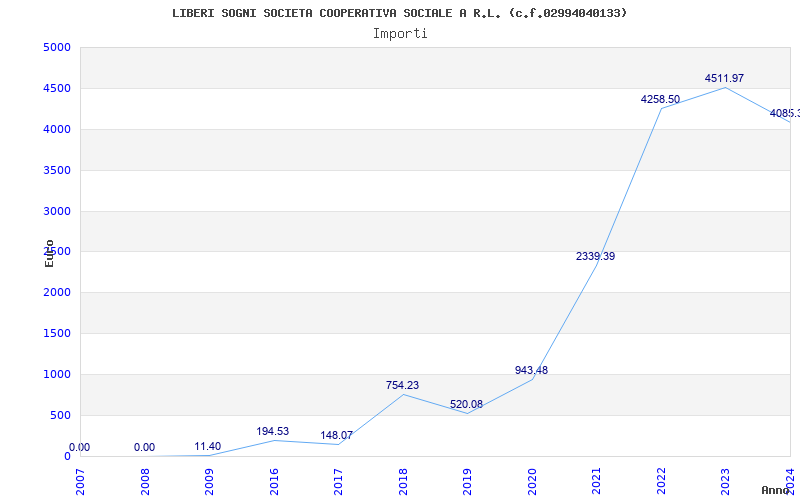
Task: Click the x-axis year label 2009
Action: pos(209,482)
